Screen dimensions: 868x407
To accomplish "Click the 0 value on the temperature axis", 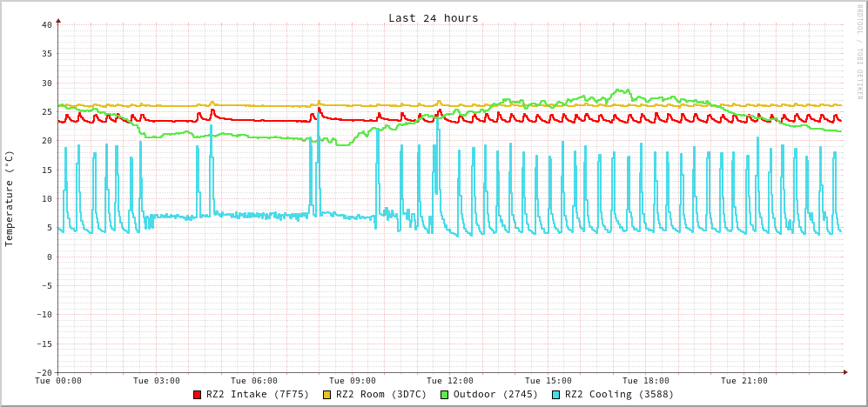I will click(x=50, y=257).
